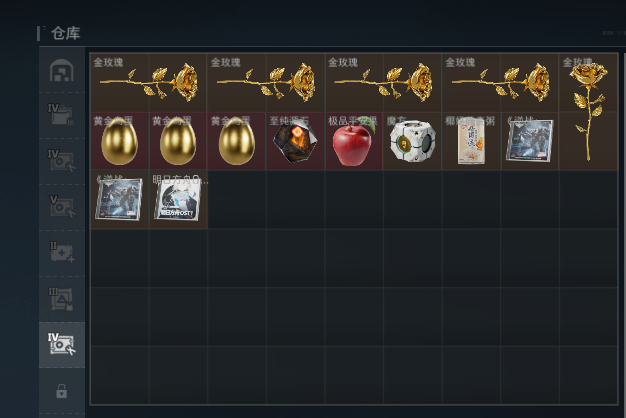Pick the 八宝粥 porridge can
Screen dimensions: 626x418
471,141
